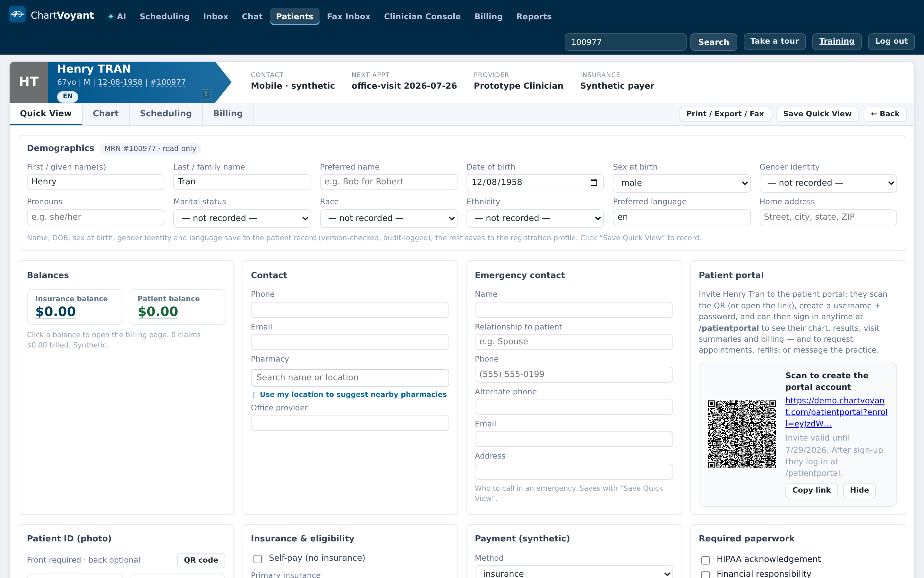This screenshot has height=578, width=924.
Task: Click Copy link in patient portal
Action: coord(811,490)
